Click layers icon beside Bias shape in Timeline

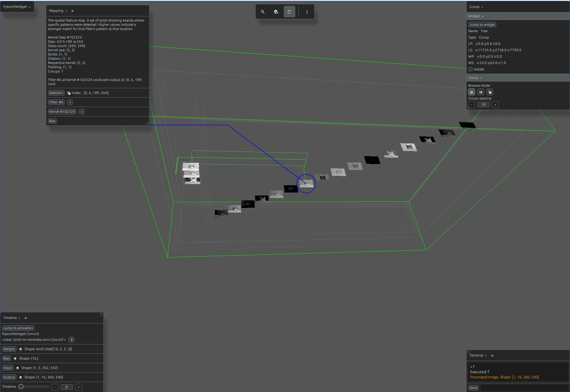click(x=15, y=359)
